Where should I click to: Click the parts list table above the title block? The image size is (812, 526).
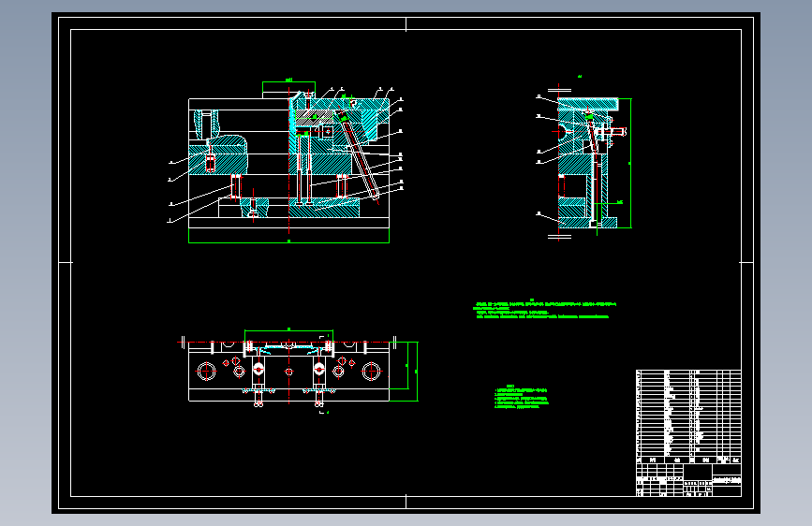click(x=688, y=416)
